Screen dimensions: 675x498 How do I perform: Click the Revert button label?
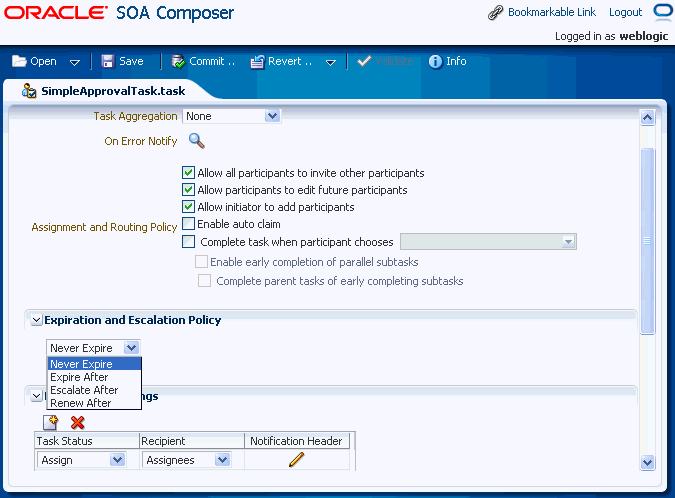click(290, 61)
